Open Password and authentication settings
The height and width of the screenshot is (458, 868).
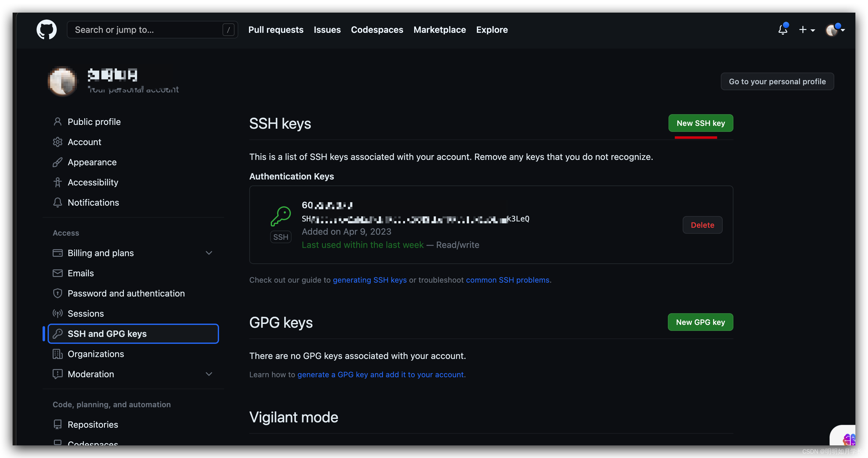(133, 293)
